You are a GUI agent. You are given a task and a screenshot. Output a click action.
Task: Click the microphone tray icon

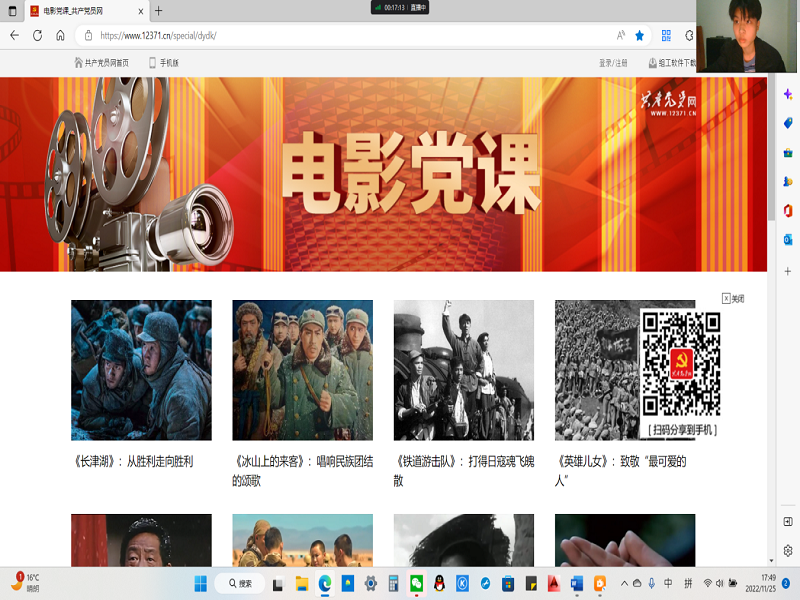652,583
